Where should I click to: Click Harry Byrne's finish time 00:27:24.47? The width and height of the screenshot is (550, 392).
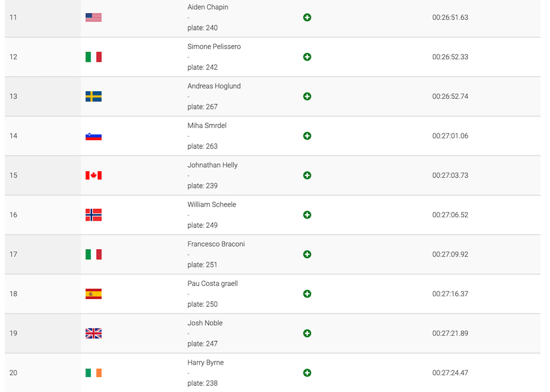pos(450,373)
